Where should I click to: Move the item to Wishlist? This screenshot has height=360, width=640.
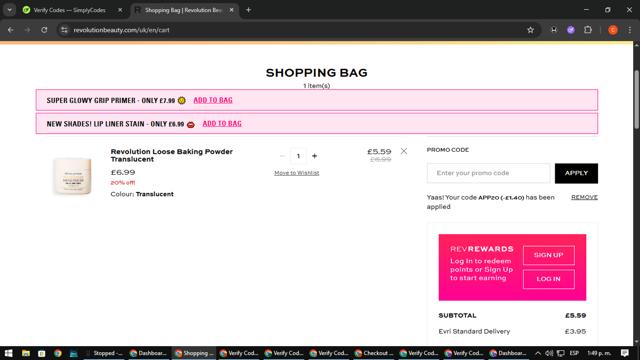297,173
